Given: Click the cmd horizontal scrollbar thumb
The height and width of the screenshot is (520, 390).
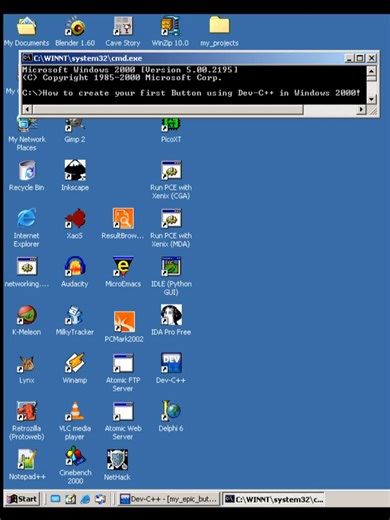Looking at the screenshot, I should click(x=168, y=109).
